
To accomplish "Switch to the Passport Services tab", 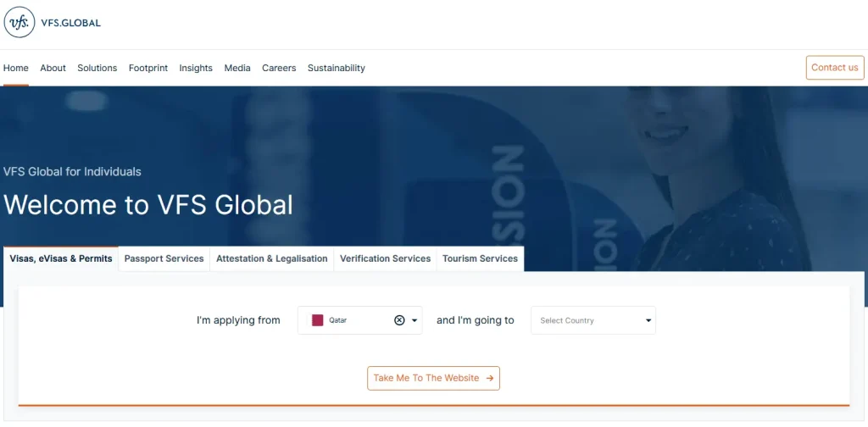I will [x=164, y=258].
